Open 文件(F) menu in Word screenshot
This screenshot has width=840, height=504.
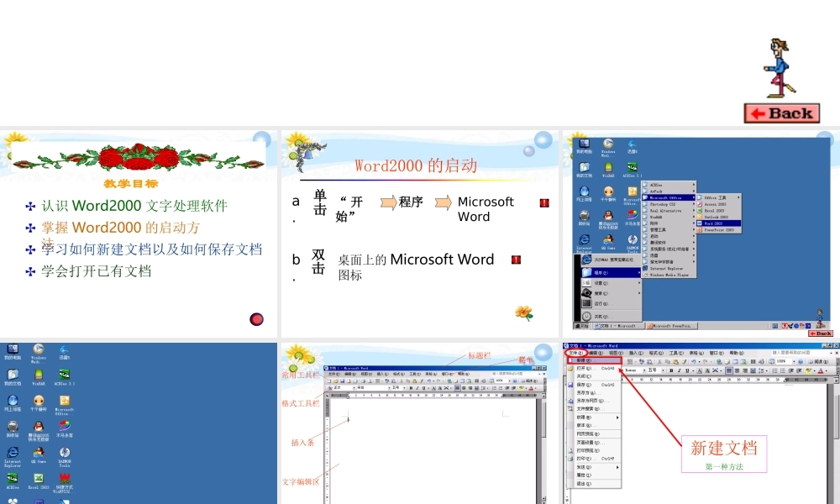576,354
